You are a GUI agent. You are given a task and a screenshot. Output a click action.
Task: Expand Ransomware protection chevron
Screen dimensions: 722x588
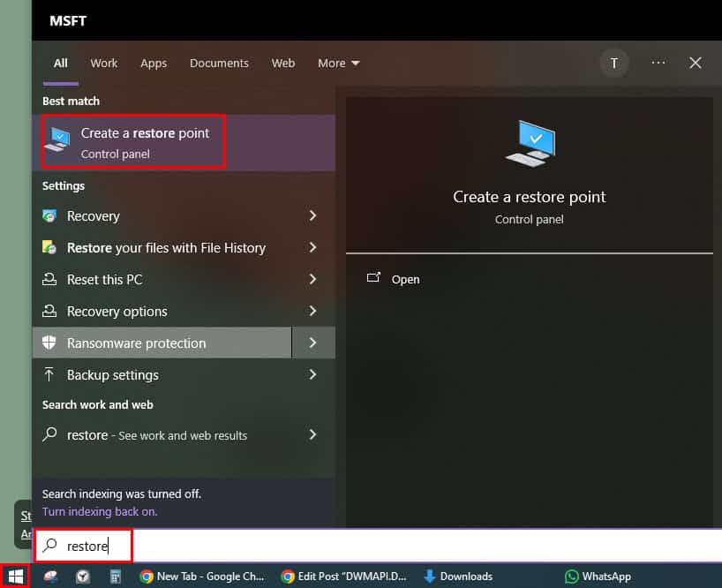click(313, 343)
